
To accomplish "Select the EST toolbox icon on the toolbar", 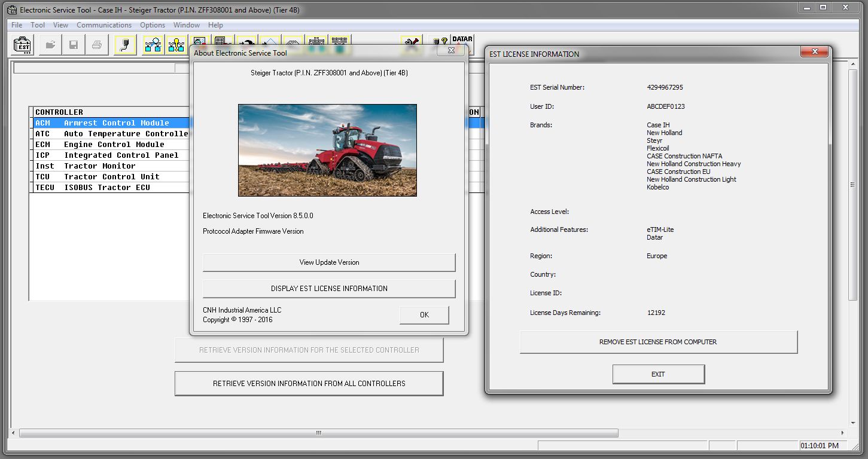I will 21,45.
